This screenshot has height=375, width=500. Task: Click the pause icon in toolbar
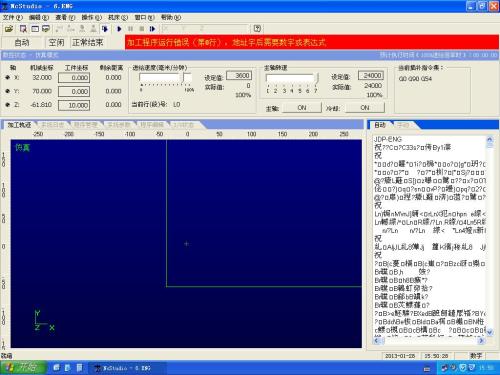pos(130,29)
